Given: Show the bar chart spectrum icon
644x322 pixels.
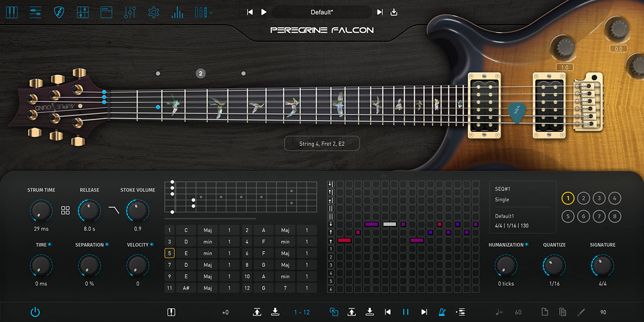Looking at the screenshot, I should pos(177,12).
